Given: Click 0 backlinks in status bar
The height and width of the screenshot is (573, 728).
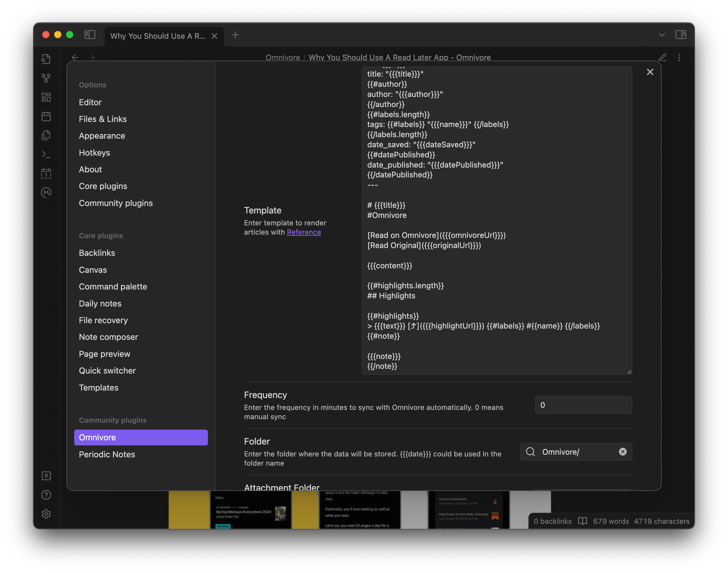Looking at the screenshot, I should [552, 521].
